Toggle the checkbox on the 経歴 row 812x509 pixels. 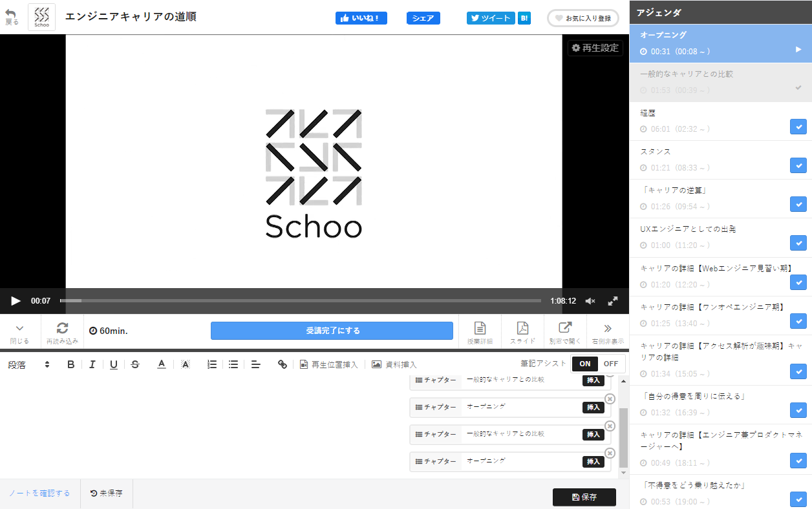798,127
